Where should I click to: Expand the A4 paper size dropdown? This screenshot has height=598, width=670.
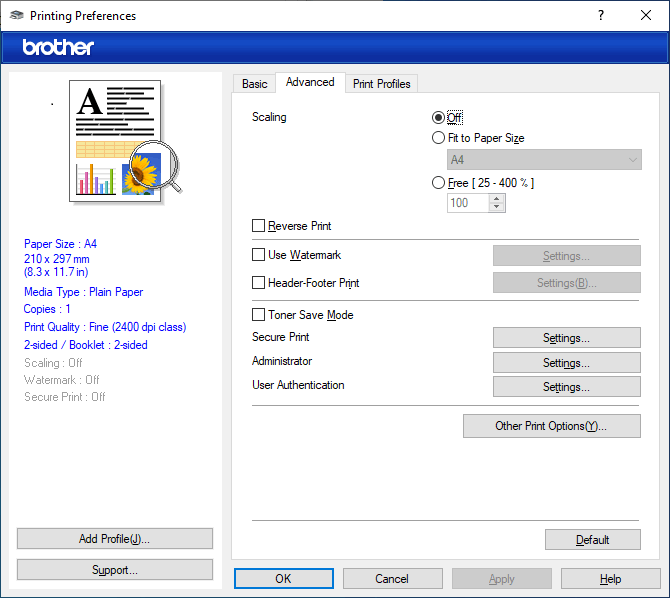pyautogui.click(x=544, y=160)
